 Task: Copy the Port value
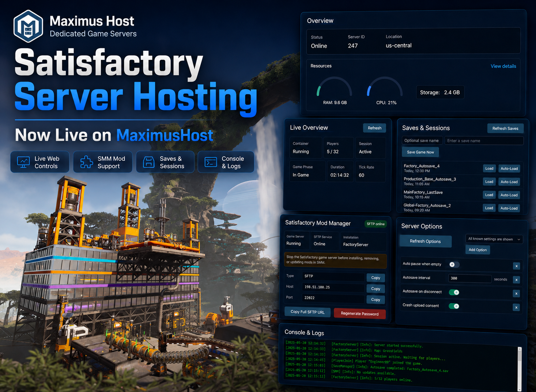(375, 300)
